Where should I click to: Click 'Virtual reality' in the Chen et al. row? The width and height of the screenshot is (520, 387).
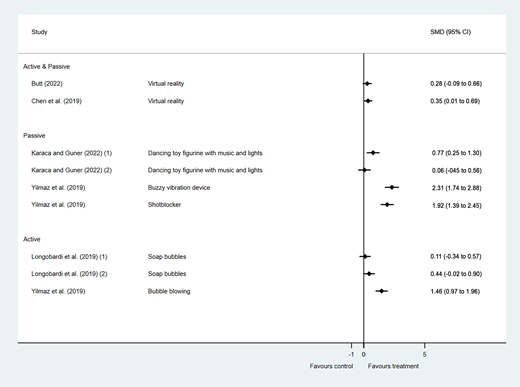coord(166,101)
